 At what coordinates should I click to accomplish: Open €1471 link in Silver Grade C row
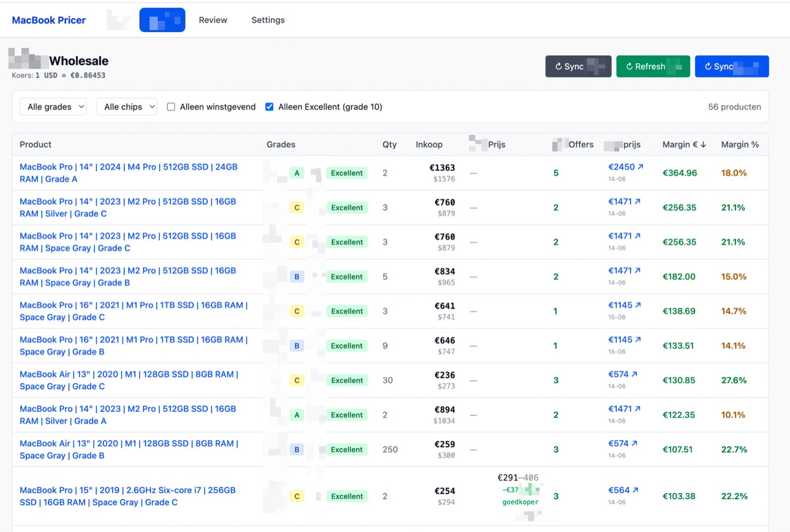point(624,201)
